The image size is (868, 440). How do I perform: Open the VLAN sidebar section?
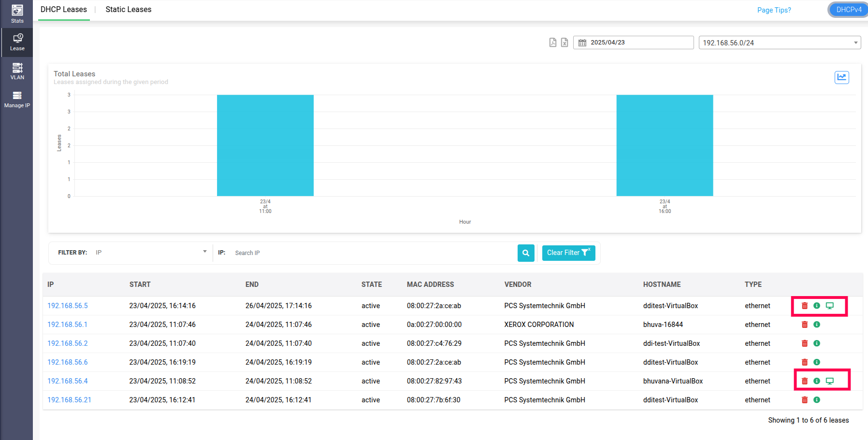click(17, 71)
